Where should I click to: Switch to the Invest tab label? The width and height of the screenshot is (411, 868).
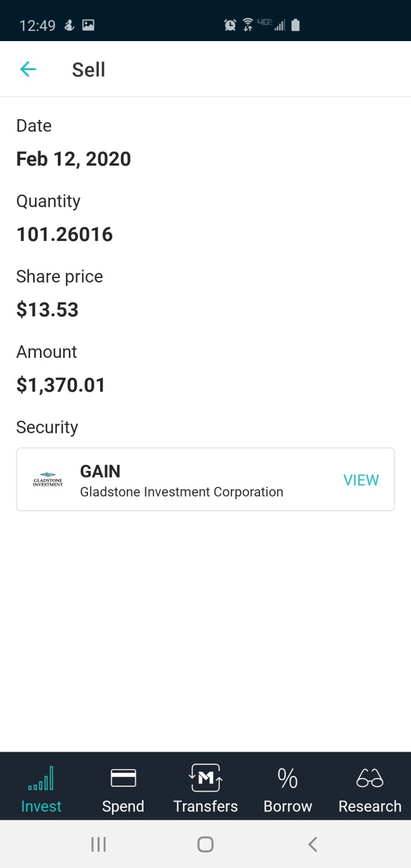coord(41,806)
